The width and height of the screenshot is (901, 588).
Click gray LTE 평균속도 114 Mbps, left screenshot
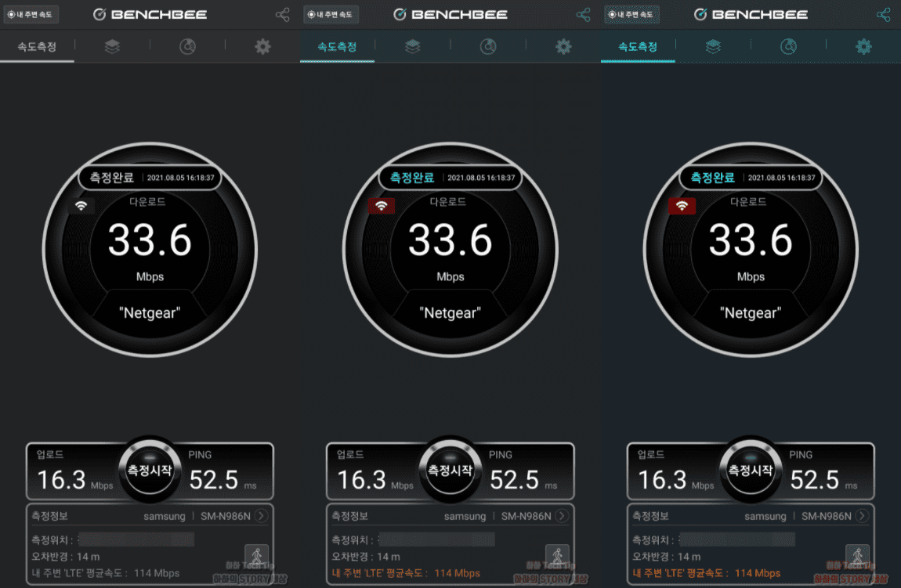106,573
